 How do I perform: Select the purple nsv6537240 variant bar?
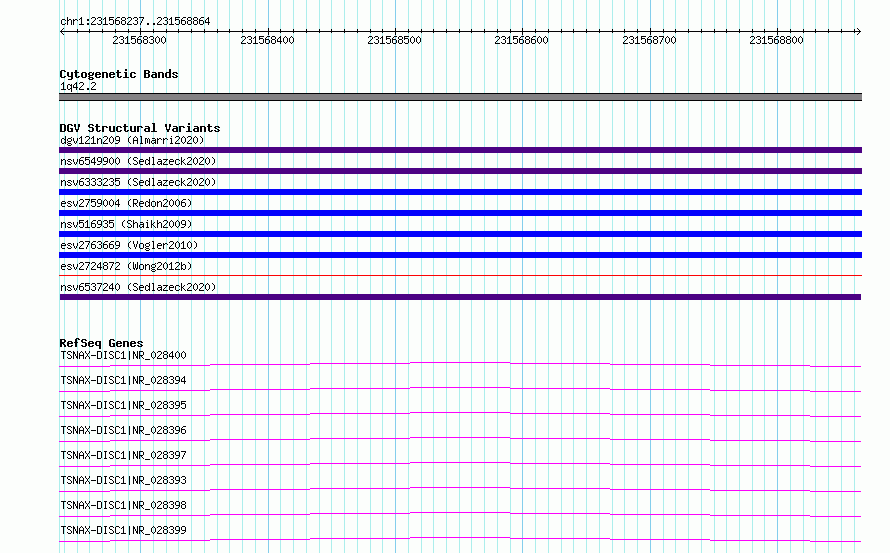pyautogui.click(x=460, y=297)
